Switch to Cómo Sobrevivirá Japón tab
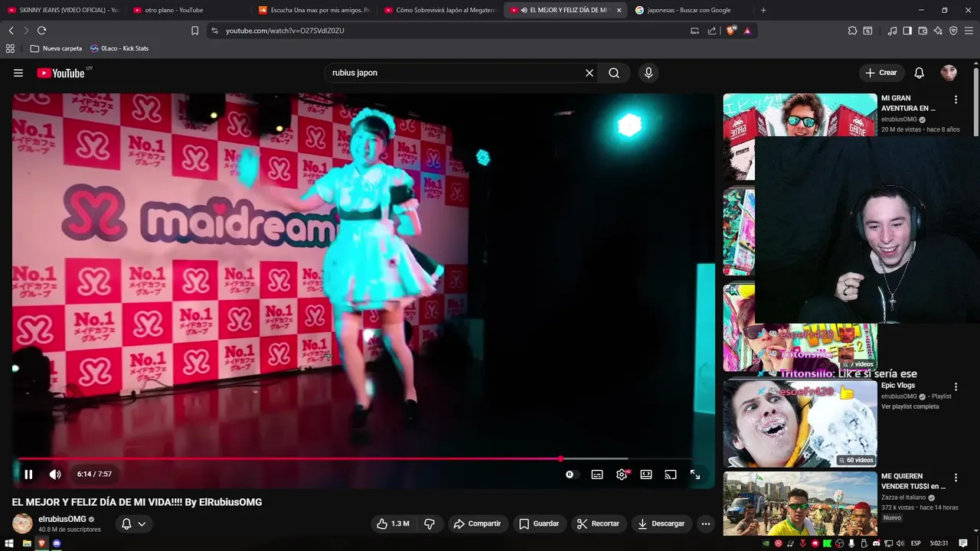Image resolution: width=980 pixels, height=551 pixels. click(x=439, y=10)
